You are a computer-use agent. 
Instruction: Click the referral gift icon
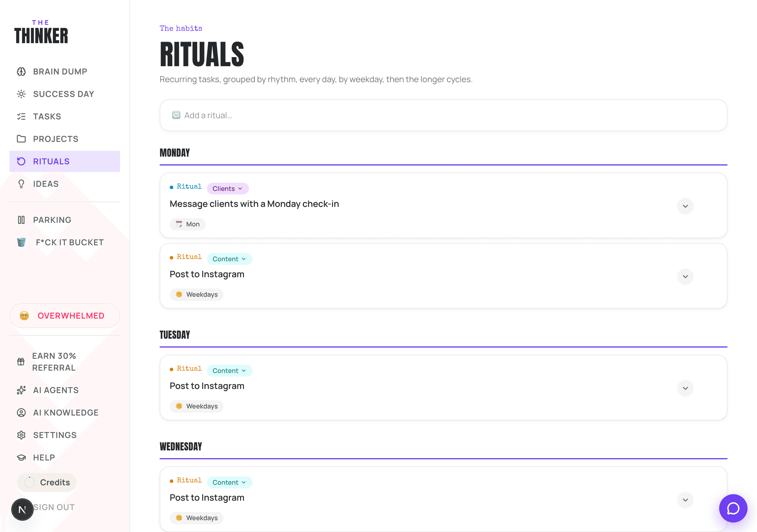point(21,361)
